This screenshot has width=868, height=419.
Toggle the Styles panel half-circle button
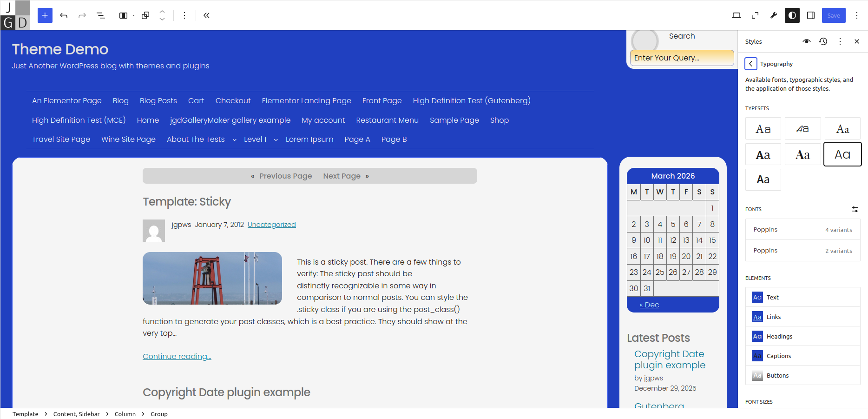(x=792, y=15)
